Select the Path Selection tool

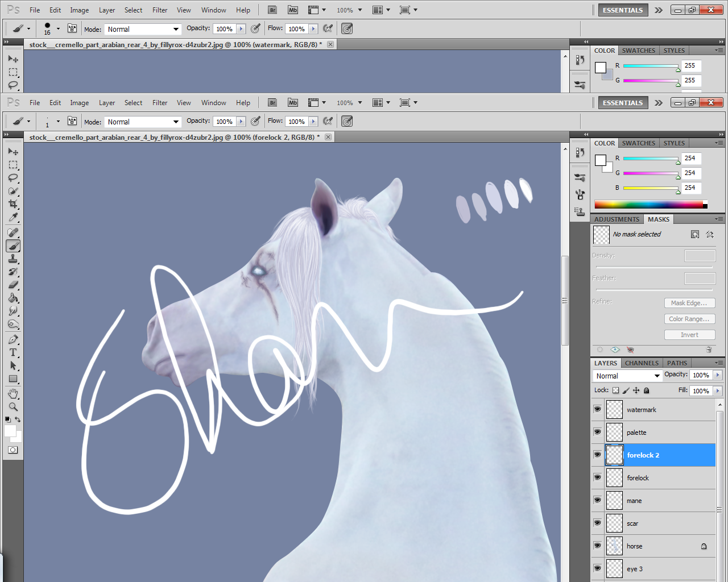[x=13, y=365]
